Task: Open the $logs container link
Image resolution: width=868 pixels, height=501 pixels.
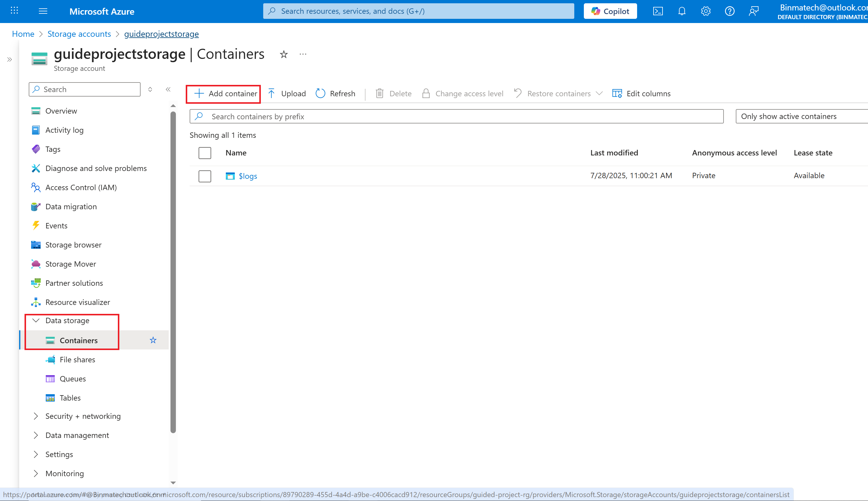Action: [248, 176]
